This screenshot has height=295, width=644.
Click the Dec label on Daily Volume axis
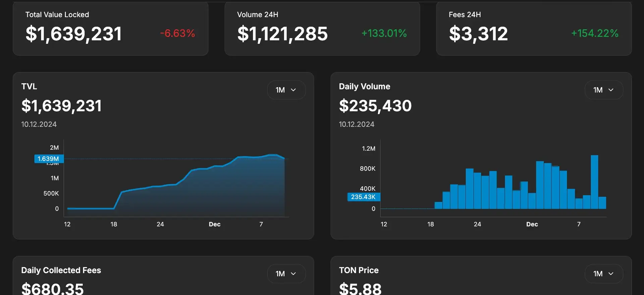tap(532, 224)
